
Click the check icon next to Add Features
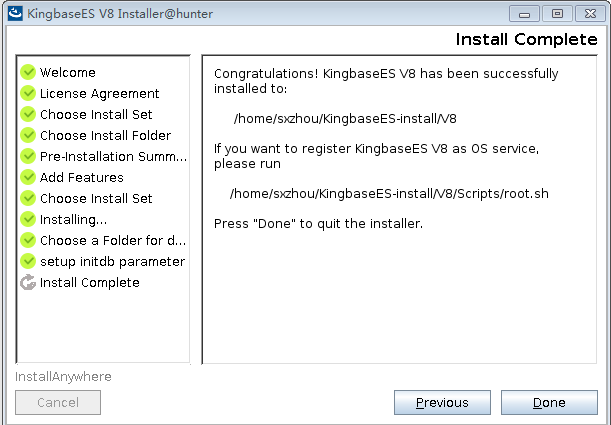coord(28,177)
